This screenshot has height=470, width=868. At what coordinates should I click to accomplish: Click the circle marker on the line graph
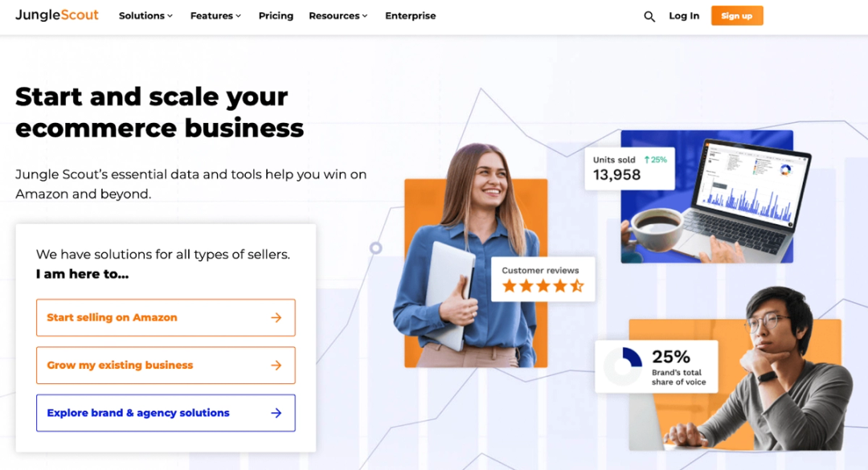(376, 248)
